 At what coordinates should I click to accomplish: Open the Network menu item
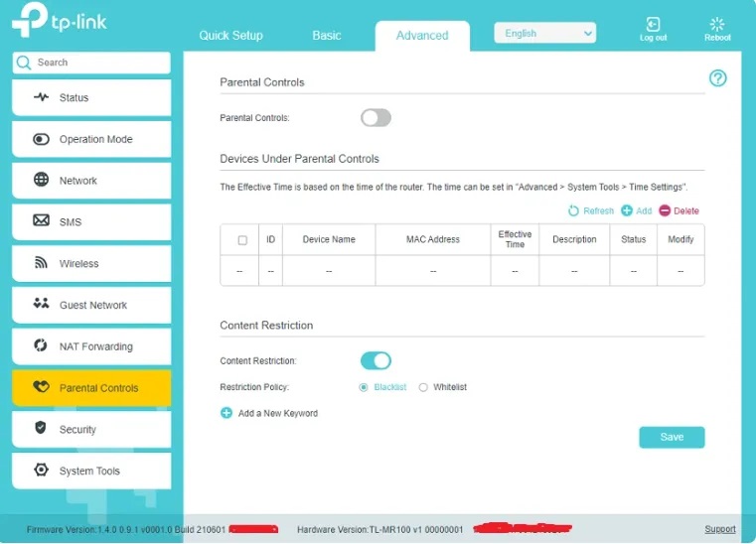point(91,181)
